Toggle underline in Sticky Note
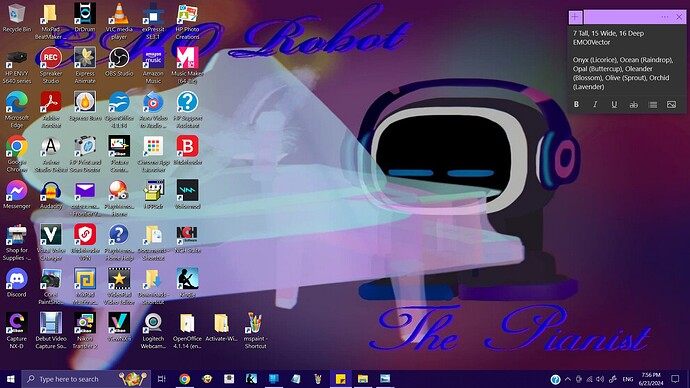Viewport: 690px width, 388px height. [x=614, y=105]
